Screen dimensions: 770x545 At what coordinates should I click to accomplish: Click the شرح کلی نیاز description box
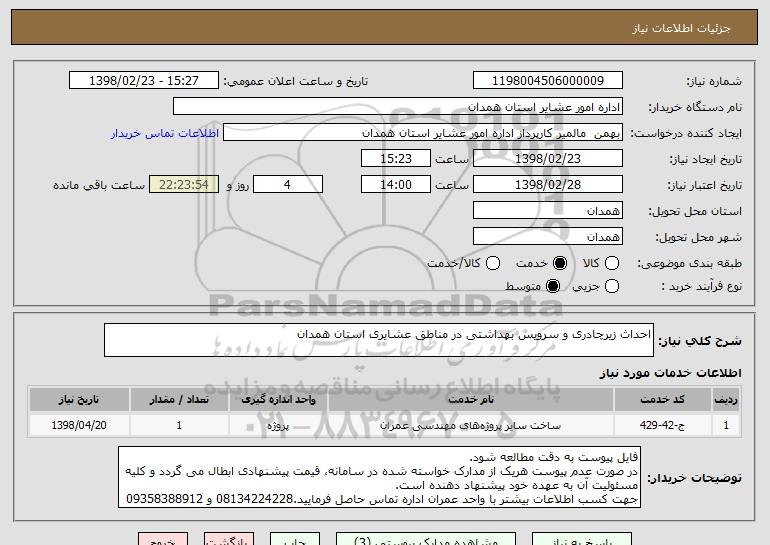(379, 340)
